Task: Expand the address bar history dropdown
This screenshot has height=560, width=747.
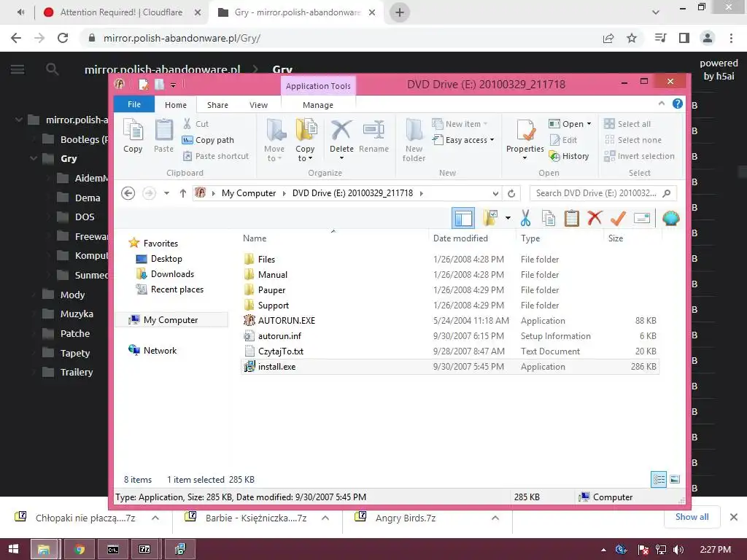Action: pos(495,193)
